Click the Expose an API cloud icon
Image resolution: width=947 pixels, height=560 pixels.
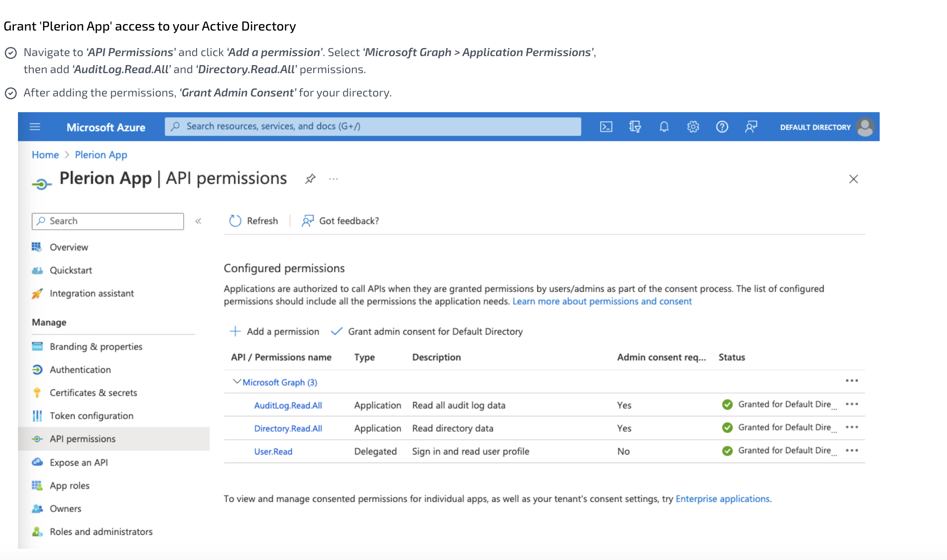coord(37,462)
